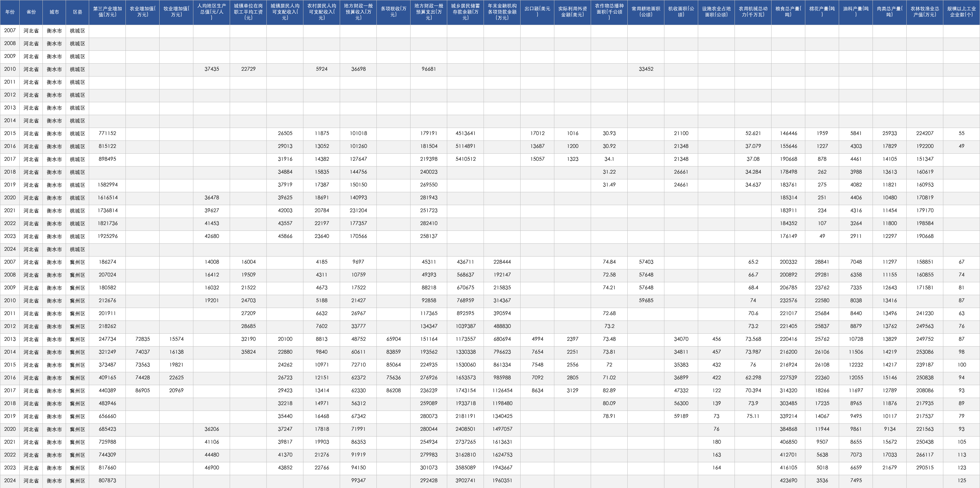Click the 城市 column header

point(54,12)
